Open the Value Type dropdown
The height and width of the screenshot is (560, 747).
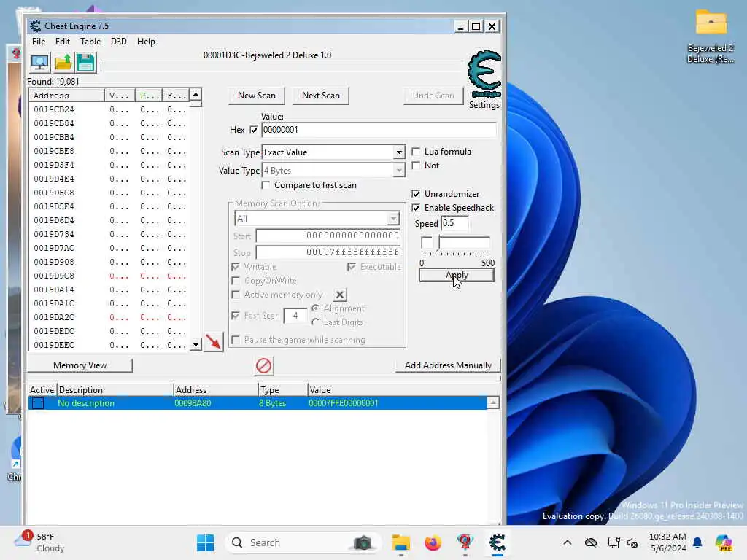(x=399, y=171)
